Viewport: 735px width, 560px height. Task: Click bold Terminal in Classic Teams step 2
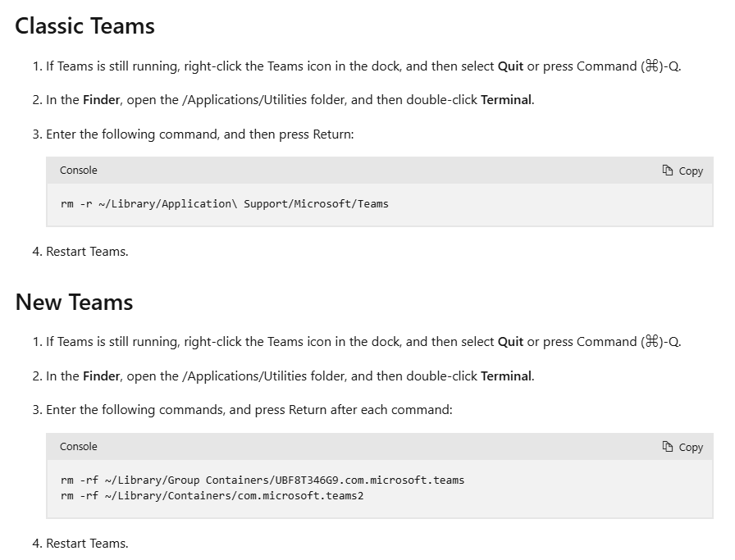[x=506, y=100]
